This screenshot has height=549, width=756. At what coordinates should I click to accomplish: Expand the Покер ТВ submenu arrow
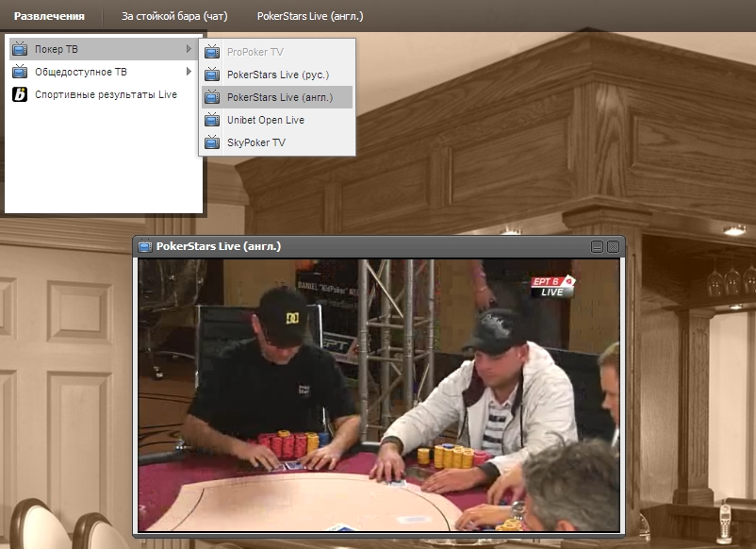click(x=189, y=49)
